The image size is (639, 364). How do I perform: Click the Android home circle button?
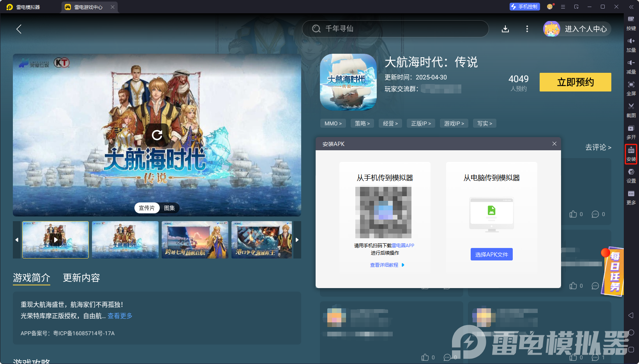(631, 332)
